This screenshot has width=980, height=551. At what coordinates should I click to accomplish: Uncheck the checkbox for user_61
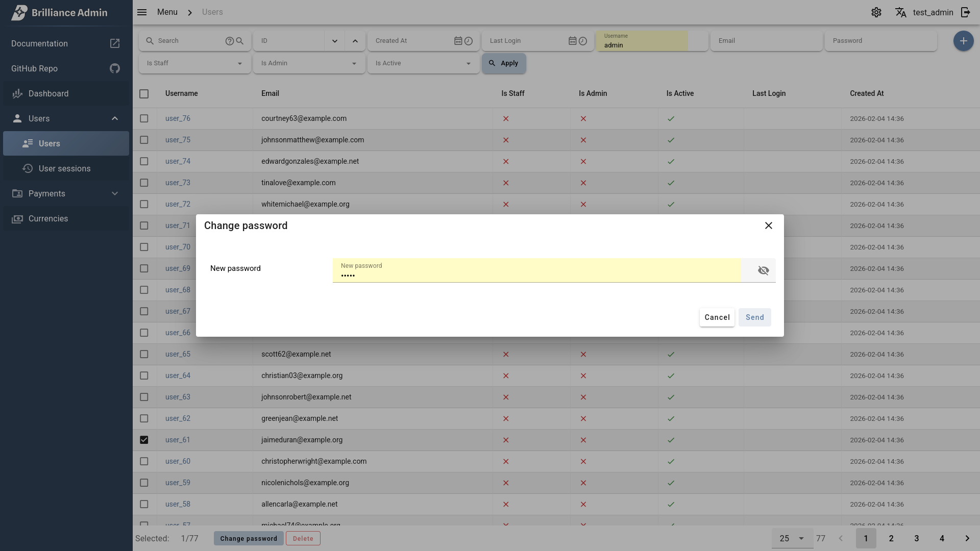pos(144,440)
